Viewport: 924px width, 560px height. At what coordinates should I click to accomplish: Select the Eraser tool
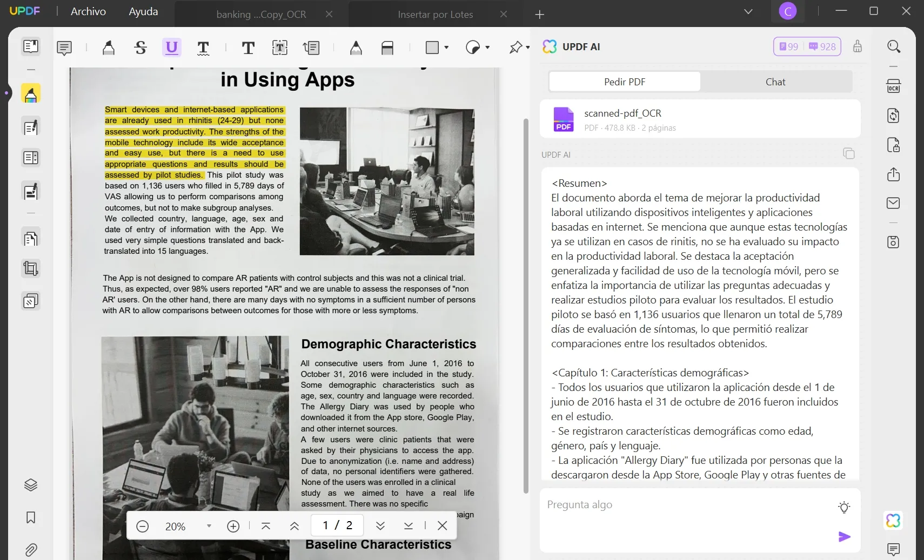click(x=387, y=48)
